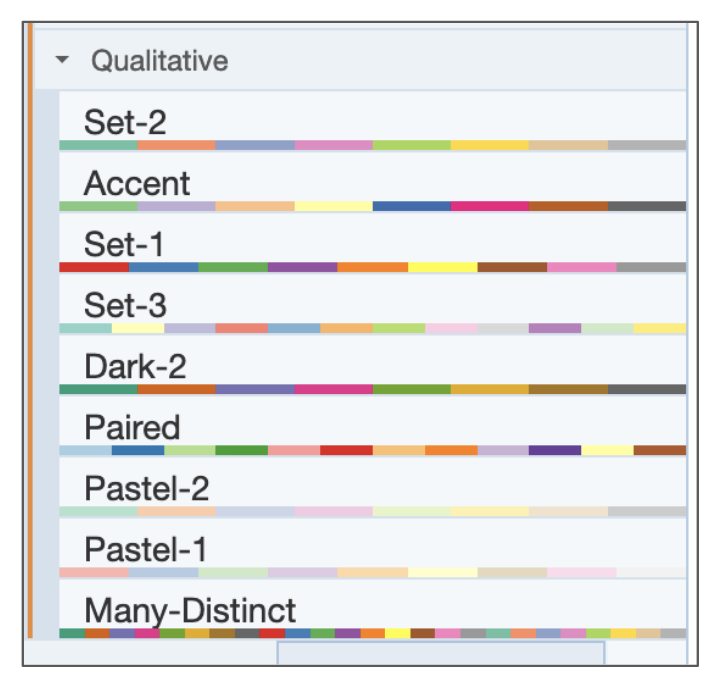
Task: Pick the Pastel-1 color scheme
Action: tap(146, 550)
